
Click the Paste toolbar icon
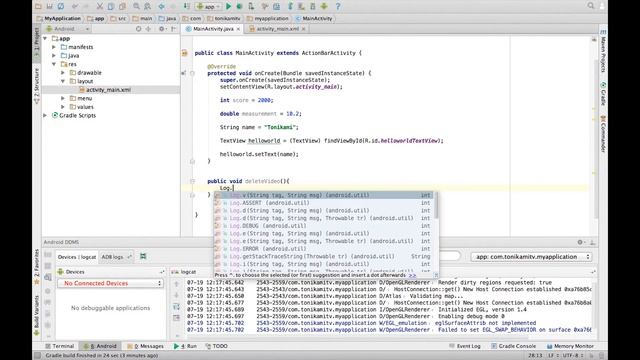pos(122,6)
